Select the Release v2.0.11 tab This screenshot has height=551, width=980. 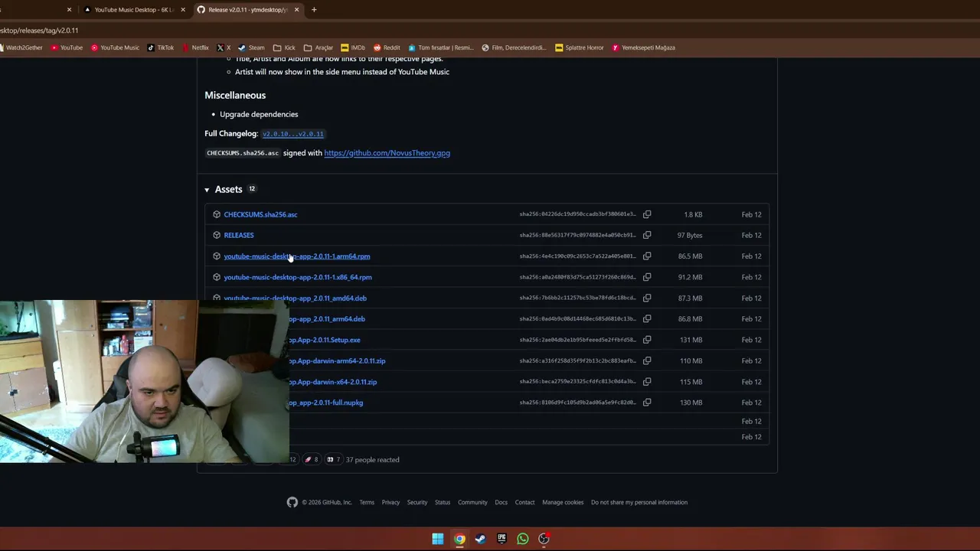[x=247, y=10]
